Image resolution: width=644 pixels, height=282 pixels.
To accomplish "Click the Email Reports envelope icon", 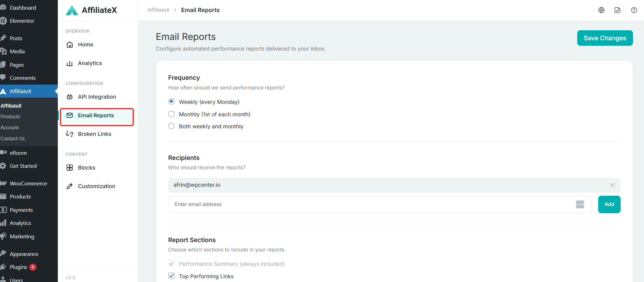I will tap(70, 116).
